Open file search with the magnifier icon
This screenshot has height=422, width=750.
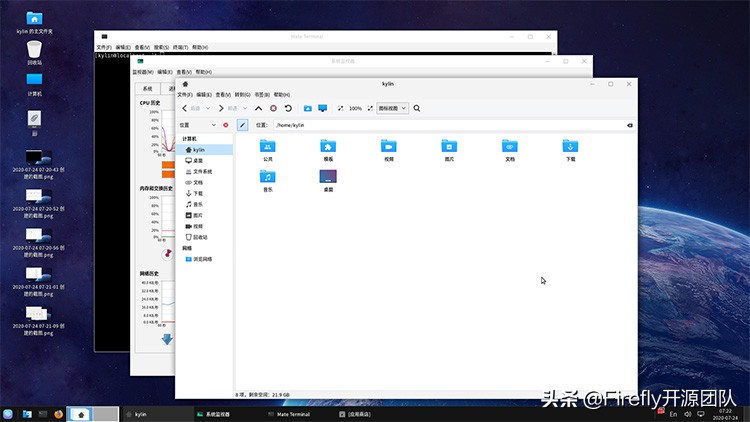coord(417,109)
